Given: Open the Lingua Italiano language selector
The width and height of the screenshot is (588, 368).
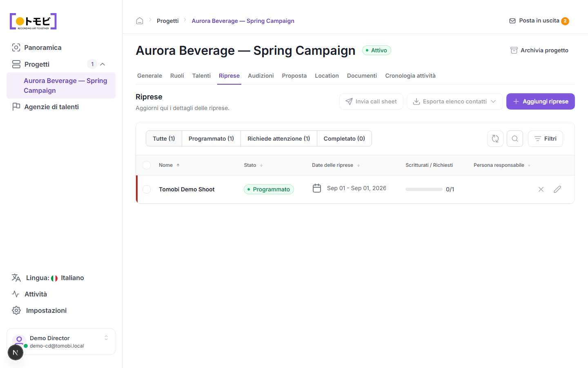Looking at the screenshot, I should click(x=48, y=278).
